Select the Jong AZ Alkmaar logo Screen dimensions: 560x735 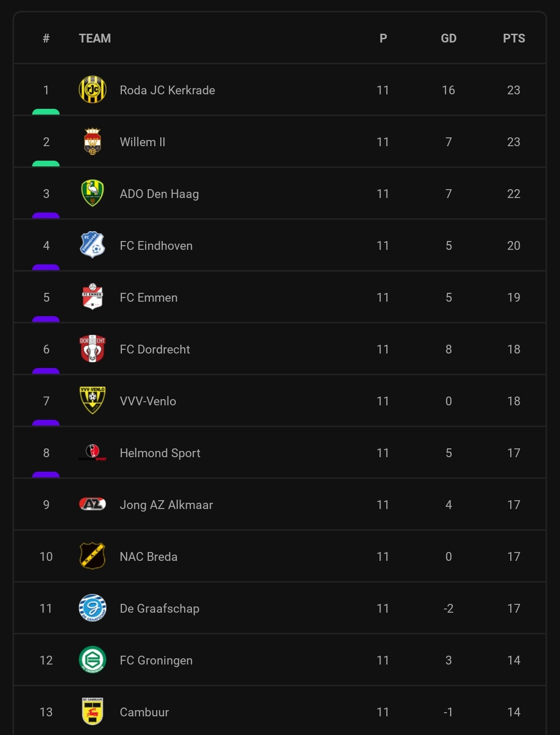92,504
